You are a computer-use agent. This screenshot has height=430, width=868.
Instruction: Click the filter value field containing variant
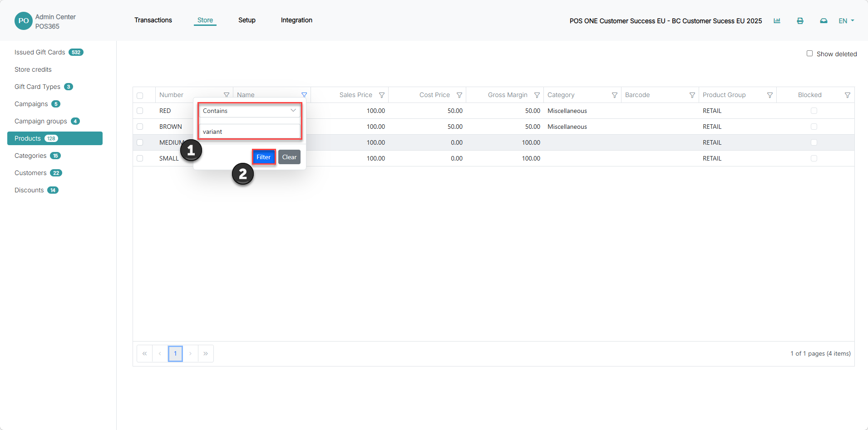(250, 132)
